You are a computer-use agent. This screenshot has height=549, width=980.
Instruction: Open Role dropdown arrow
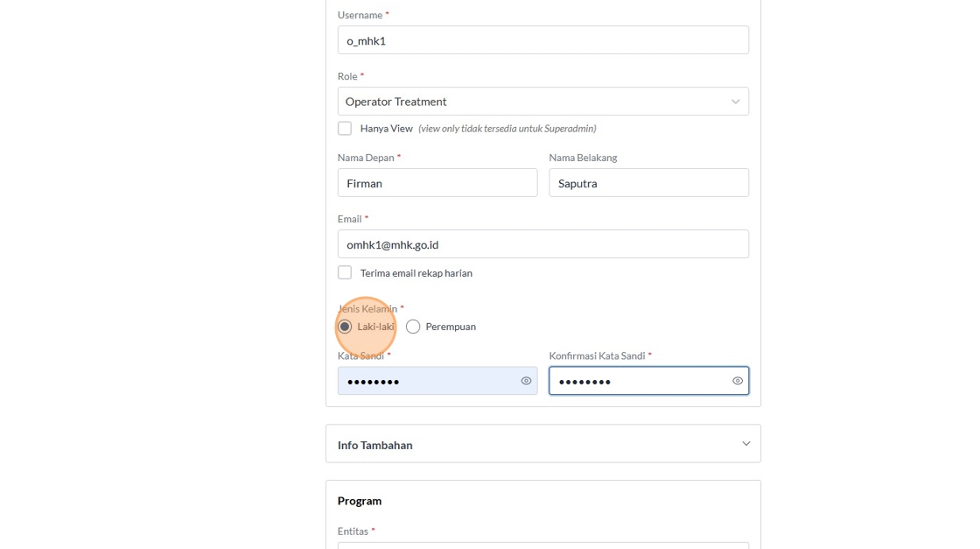point(735,102)
